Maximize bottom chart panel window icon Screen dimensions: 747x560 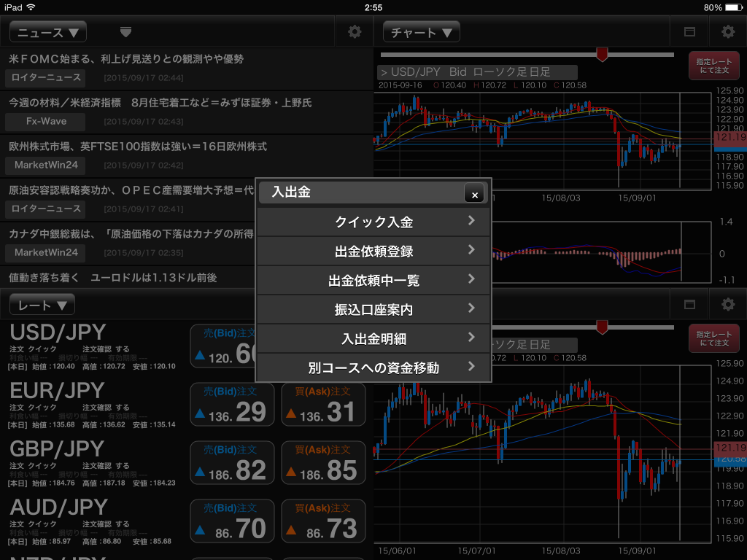click(x=689, y=304)
